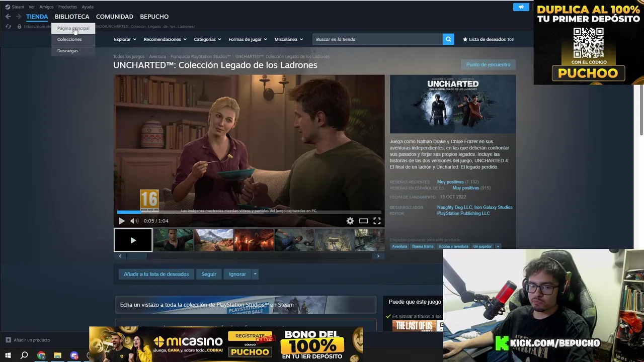Click the Ignorar button
The width and height of the screenshot is (644, 362).
pos(237,274)
